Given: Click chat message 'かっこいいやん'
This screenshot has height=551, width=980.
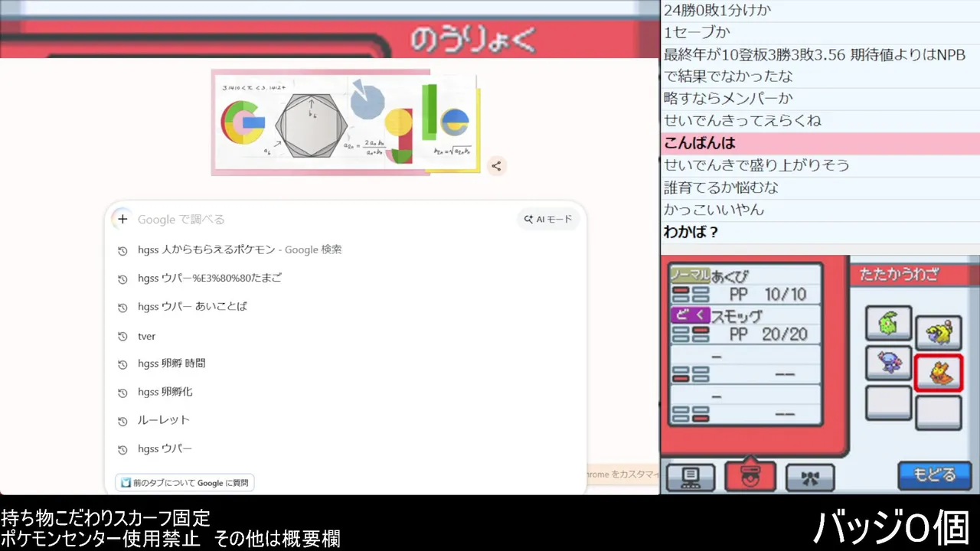Looking at the screenshot, I should click(714, 209).
